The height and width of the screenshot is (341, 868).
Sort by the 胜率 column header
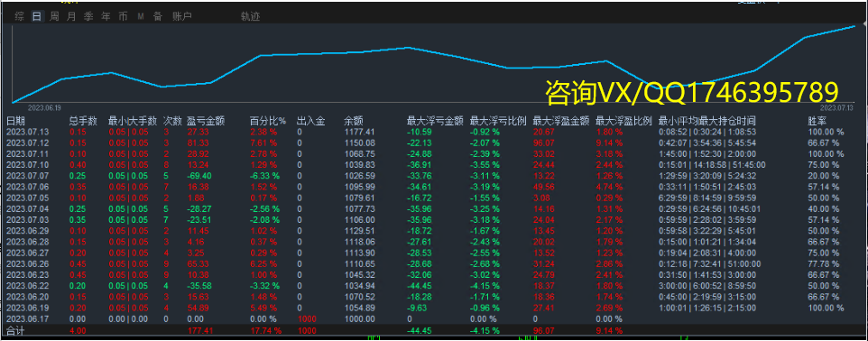(x=817, y=121)
